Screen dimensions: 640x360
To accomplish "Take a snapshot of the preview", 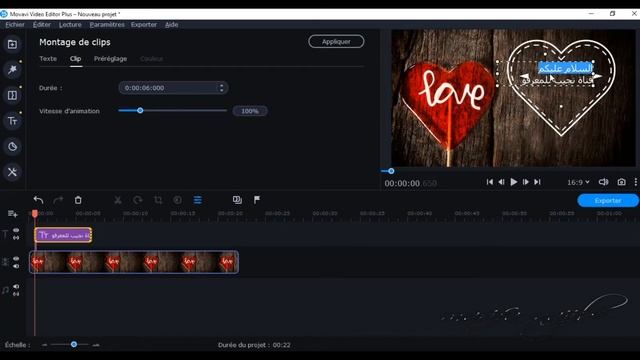I will [621, 182].
